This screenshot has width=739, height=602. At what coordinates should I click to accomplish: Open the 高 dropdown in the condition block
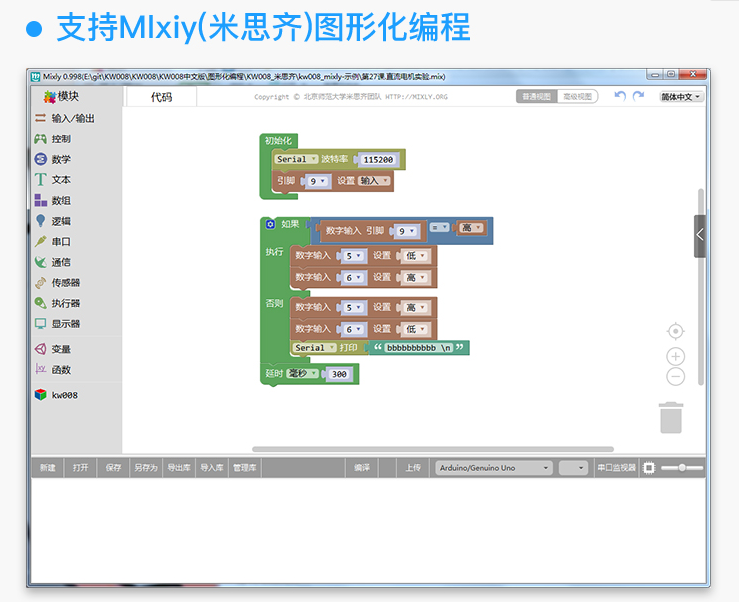coord(472,228)
